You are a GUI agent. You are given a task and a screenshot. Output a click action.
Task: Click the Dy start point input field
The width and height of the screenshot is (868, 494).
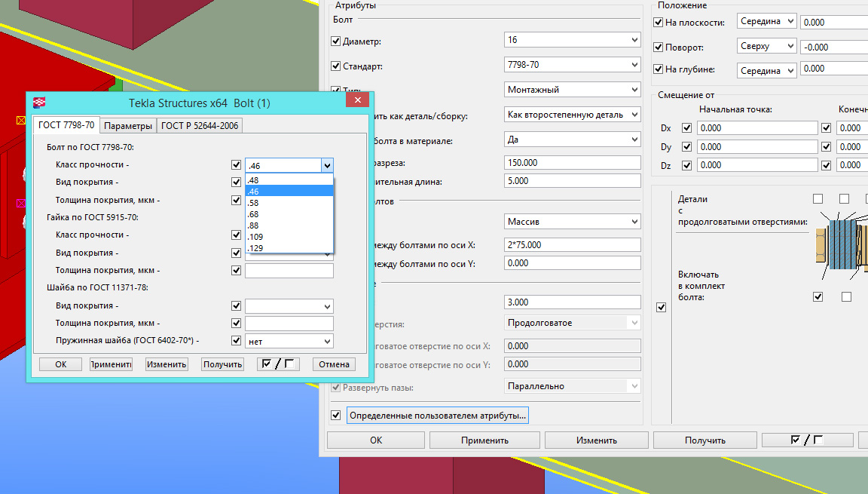coord(757,147)
